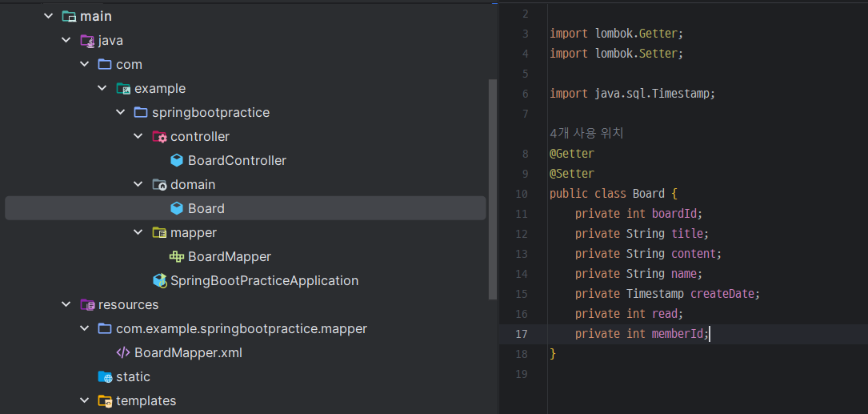Click 'import lombok.Setter' line
Image resolution: width=868 pixels, height=414 pixels.
[x=617, y=54]
